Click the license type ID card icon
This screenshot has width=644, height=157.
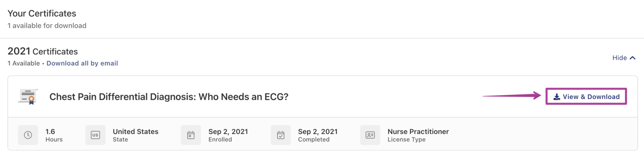coord(370,135)
